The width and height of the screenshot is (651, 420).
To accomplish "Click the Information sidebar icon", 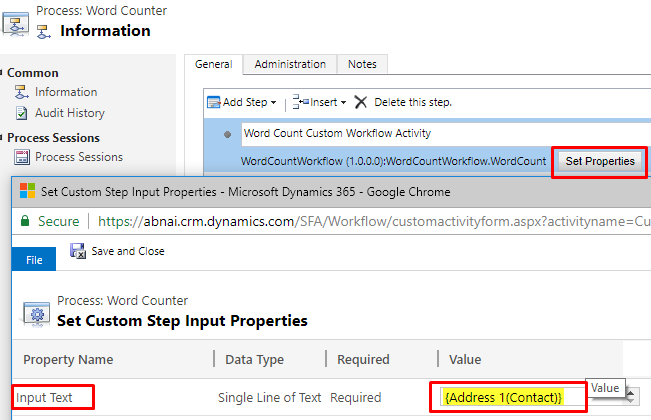I will point(22,92).
